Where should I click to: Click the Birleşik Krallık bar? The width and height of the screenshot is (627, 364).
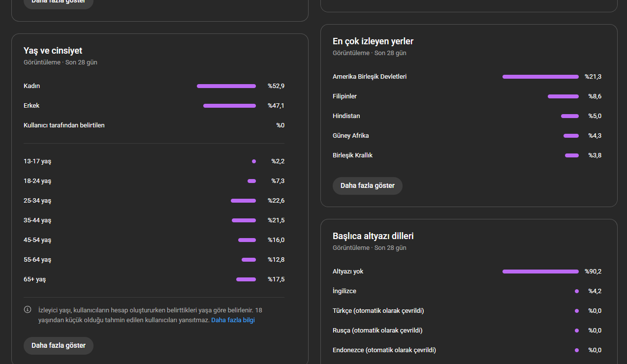[x=572, y=155]
